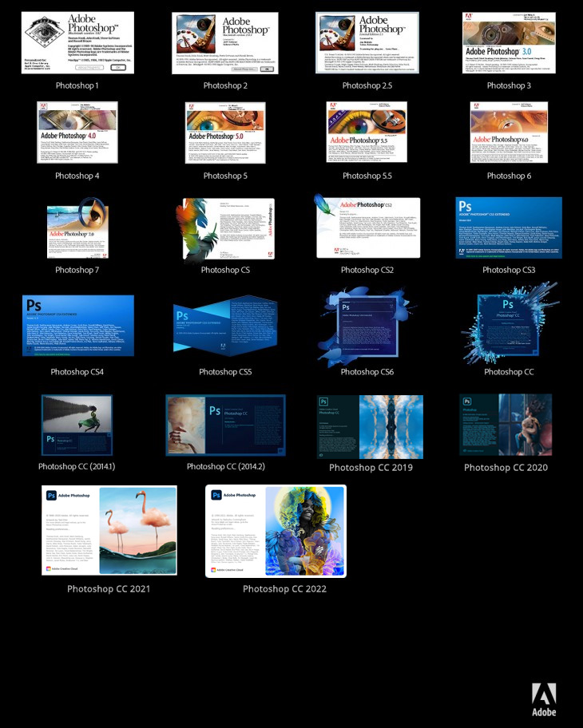This screenshot has width=583, height=728.
Task: Click the Photoshop CS3 blue splash
Action: pos(509,228)
